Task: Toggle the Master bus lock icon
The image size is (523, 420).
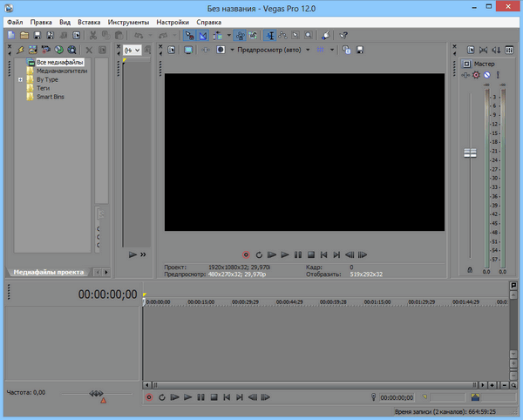Action: (x=471, y=270)
